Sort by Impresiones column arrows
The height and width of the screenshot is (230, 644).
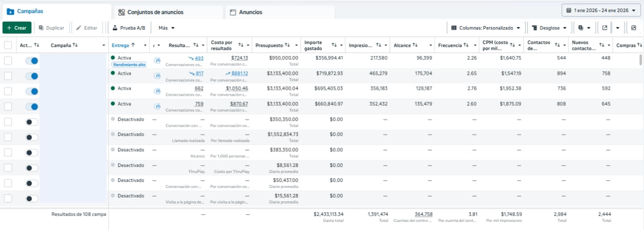pyautogui.click(x=379, y=45)
